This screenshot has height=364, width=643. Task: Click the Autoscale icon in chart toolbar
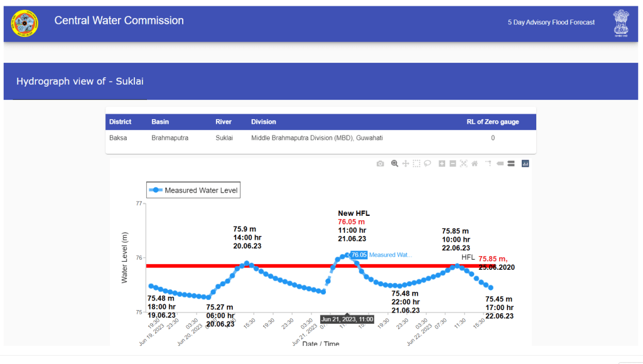coord(463,164)
